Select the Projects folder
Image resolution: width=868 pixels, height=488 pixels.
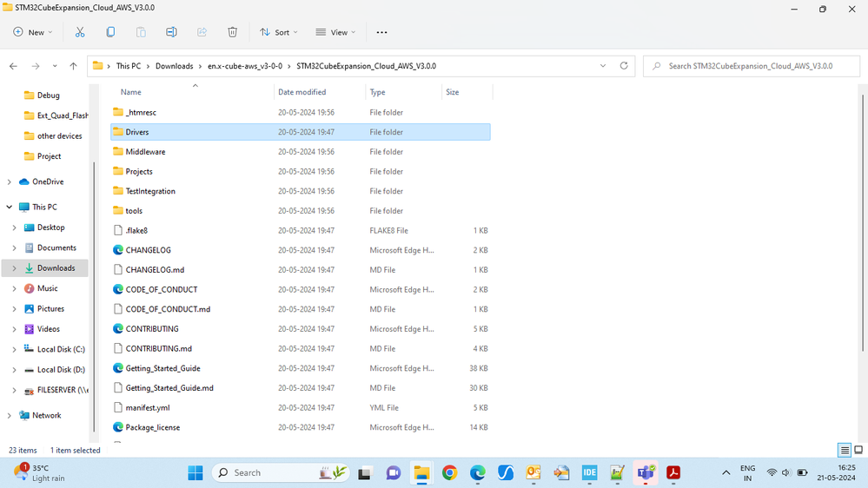(301, 172)
